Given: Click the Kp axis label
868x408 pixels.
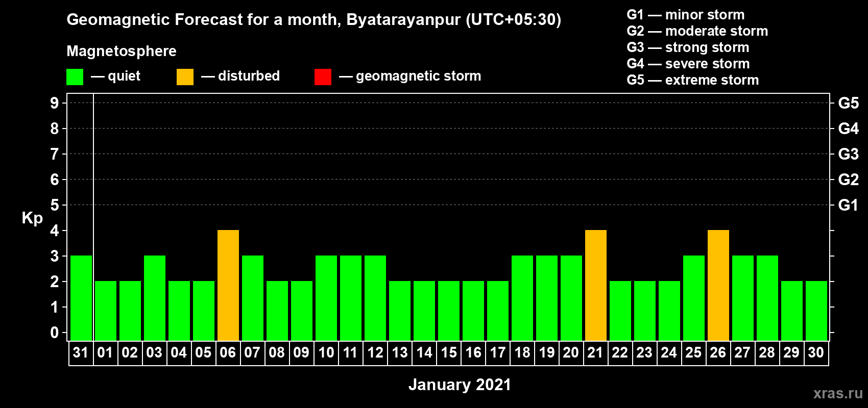Looking at the screenshot, I should click(32, 218).
